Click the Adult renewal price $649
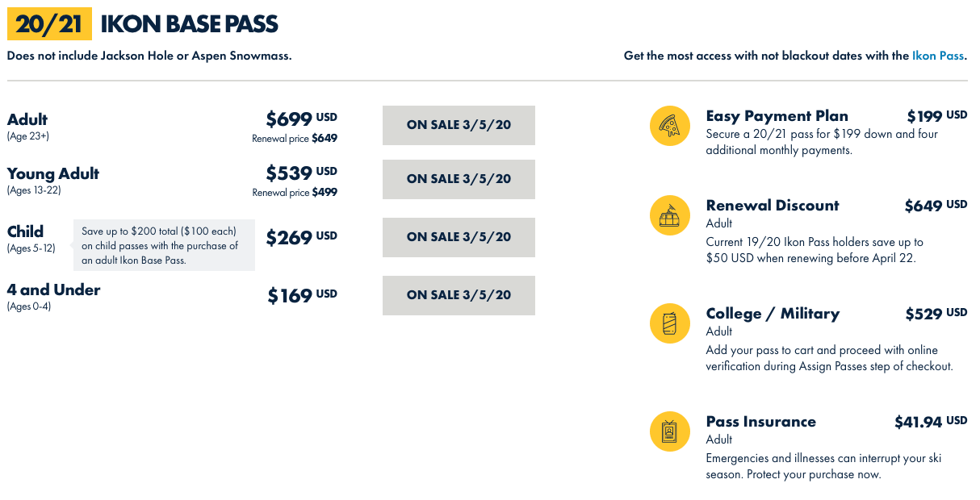Screen dimensions: 980x500 click(x=295, y=138)
